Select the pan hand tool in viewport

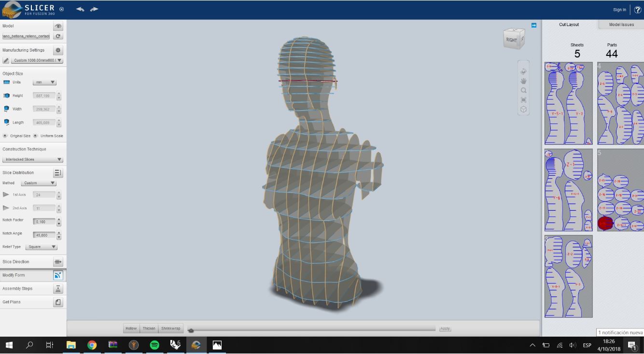click(x=523, y=81)
